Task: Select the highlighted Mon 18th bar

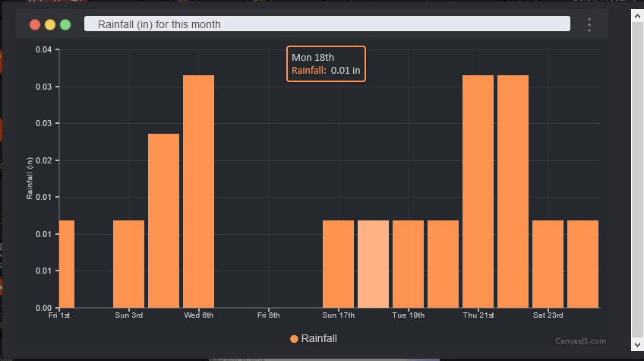Action: pos(373,264)
